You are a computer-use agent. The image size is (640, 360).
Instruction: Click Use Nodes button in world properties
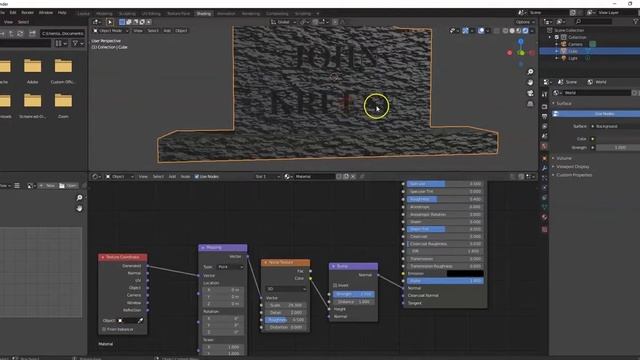point(596,114)
